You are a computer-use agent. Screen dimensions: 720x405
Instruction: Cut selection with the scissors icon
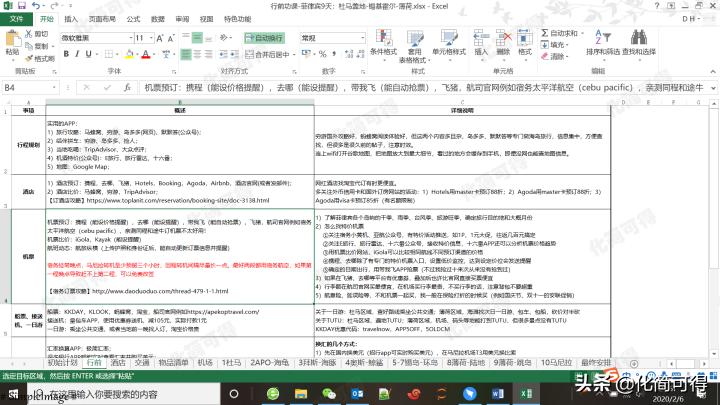(x=37, y=34)
